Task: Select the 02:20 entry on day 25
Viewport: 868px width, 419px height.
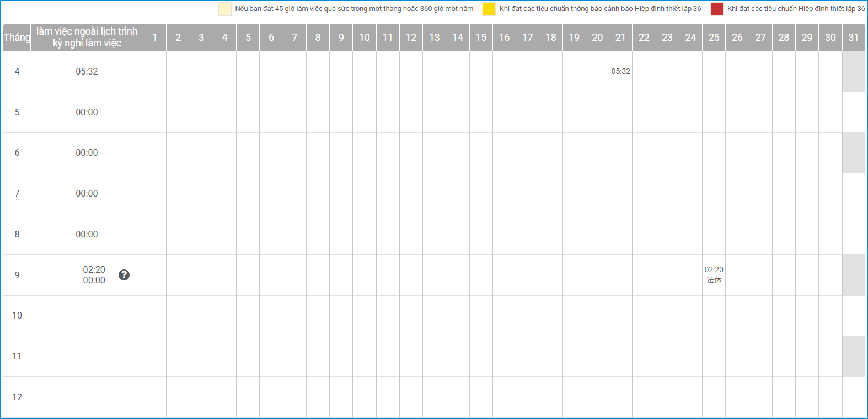Action: tap(714, 270)
